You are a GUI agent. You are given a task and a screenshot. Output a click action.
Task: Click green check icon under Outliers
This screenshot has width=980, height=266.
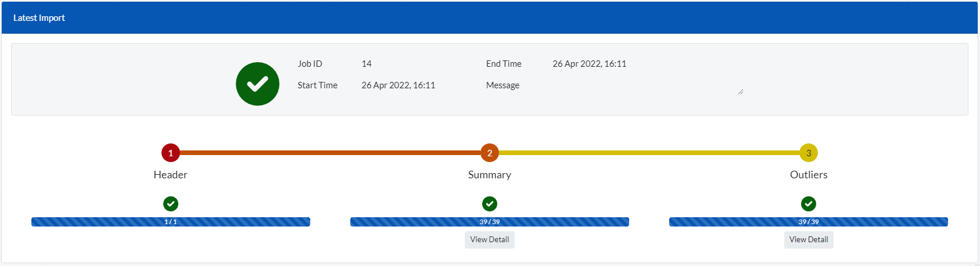pyautogui.click(x=809, y=204)
